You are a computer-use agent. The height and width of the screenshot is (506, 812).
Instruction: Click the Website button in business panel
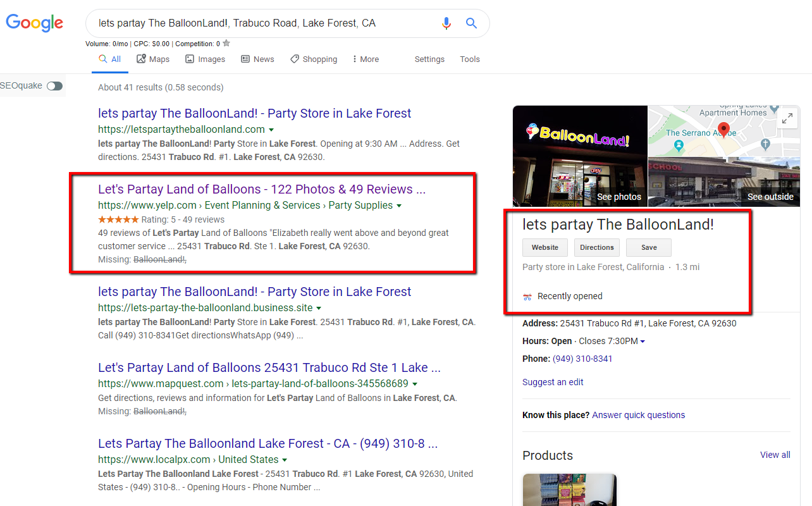tap(545, 247)
